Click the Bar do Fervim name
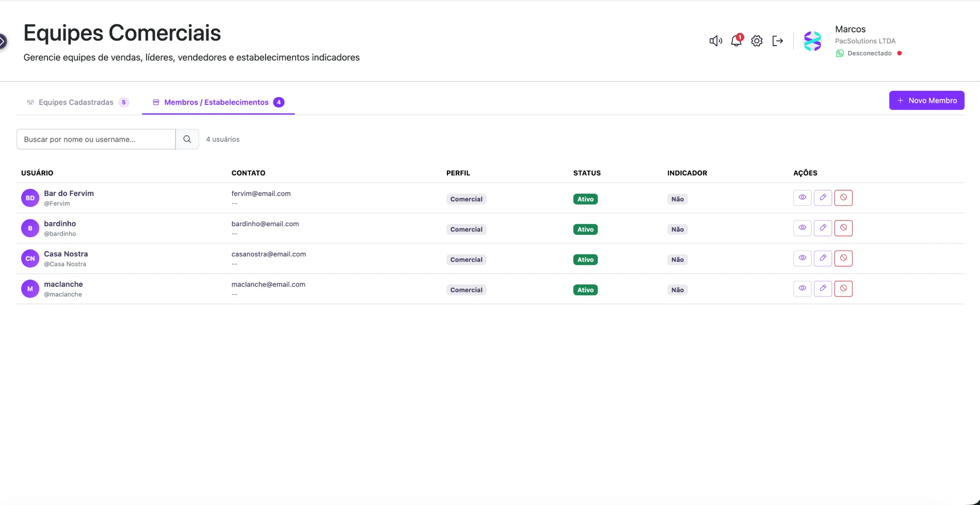The height and width of the screenshot is (505, 980). coord(69,194)
